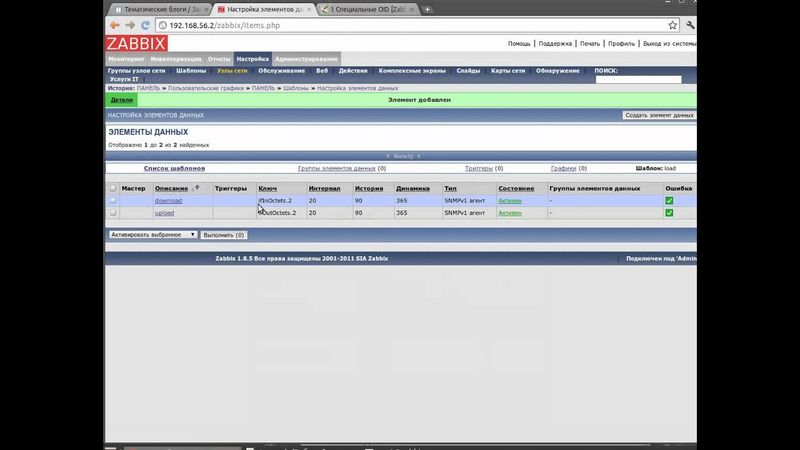This screenshot has width=800, height=450.
Task: Click Активен status link for upload
Action: (510, 213)
